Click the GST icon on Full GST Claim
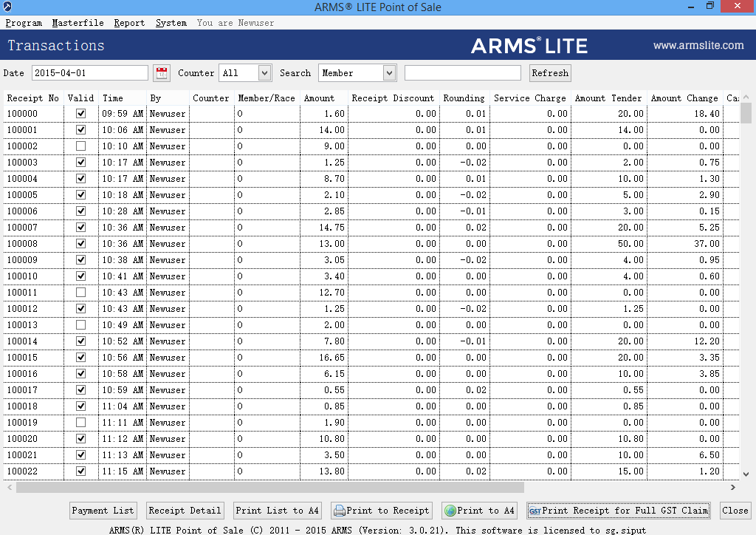This screenshot has height=535, width=756. pos(535,511)
